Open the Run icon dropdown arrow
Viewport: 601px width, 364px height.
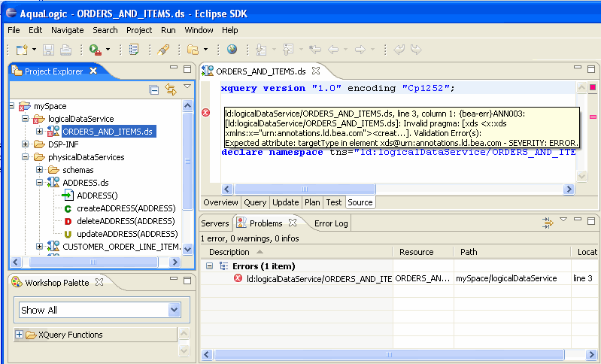(108, 50)
